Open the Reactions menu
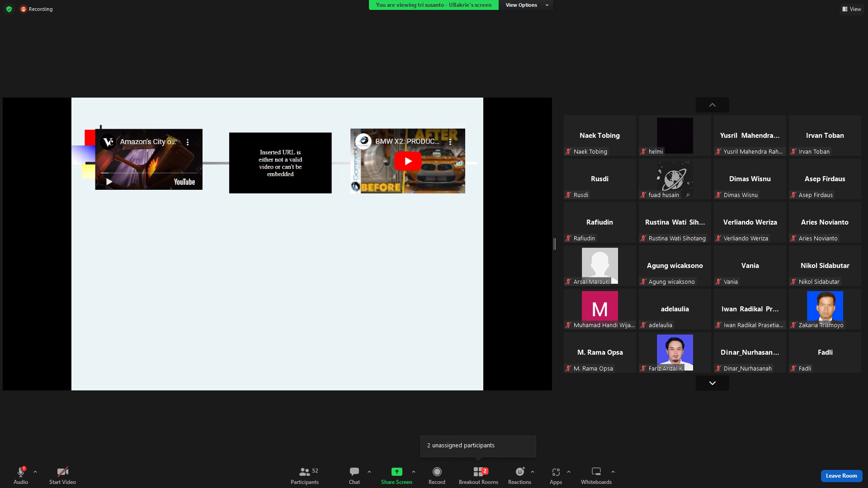This screenshot has width=868, height=488. [519, 476]
